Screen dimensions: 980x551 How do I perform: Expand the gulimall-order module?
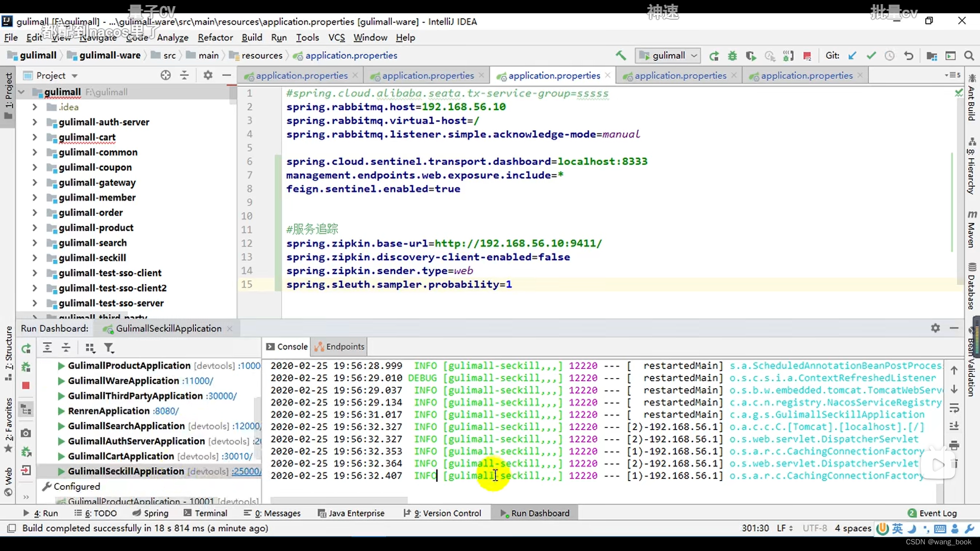(x=35, y=213)
